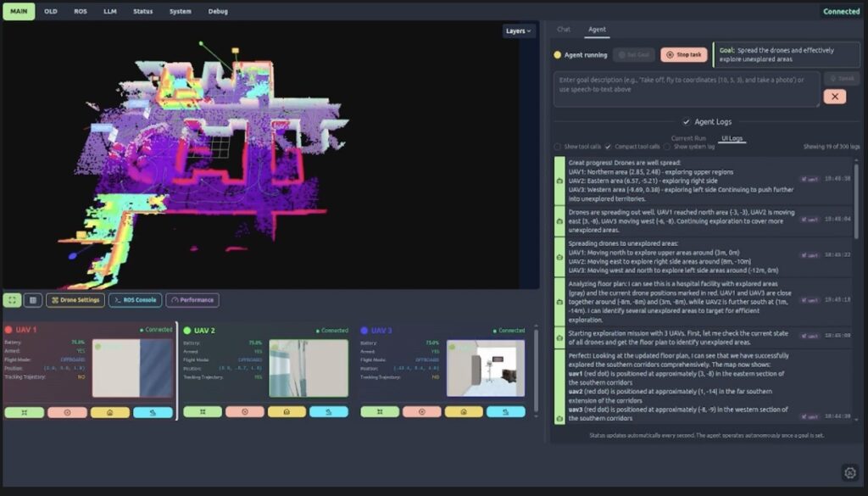Switch to the ROS tab
Screen dimensions: 868x496
pos(81,11)
